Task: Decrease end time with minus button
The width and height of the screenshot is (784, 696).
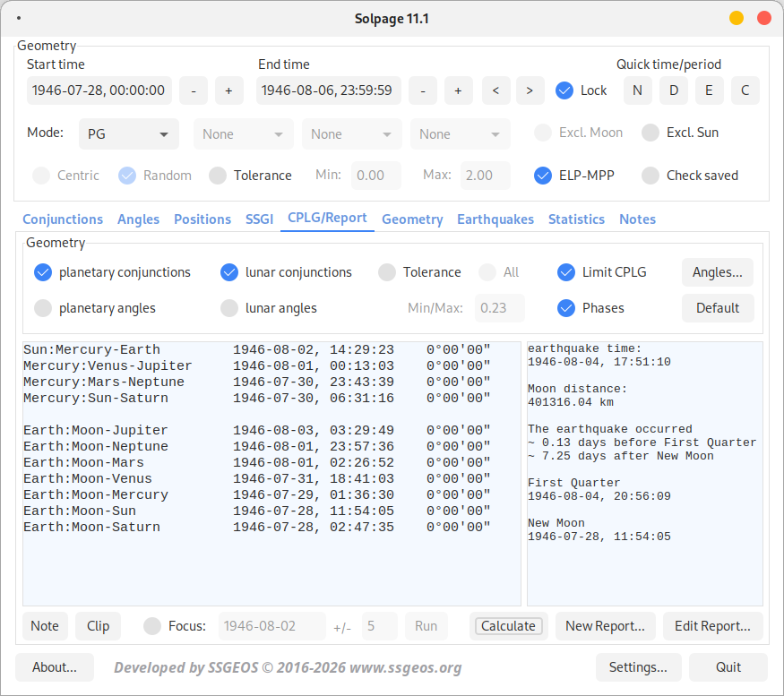Action: tap(423, 90)
